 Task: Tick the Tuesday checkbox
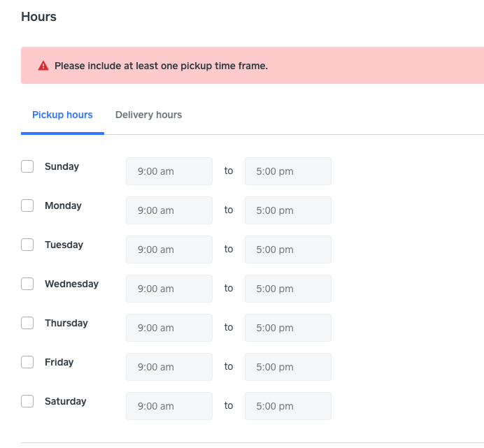(x=27, y=245)
